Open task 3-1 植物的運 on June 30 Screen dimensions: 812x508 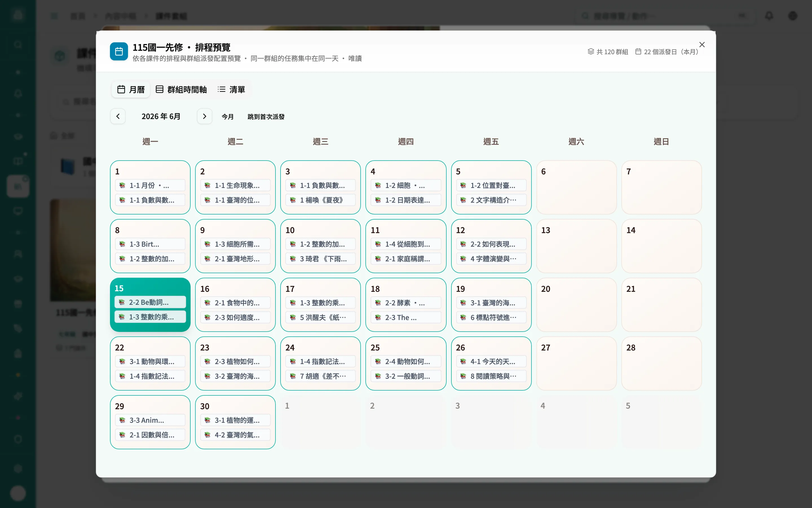click(x=235, y=420)
